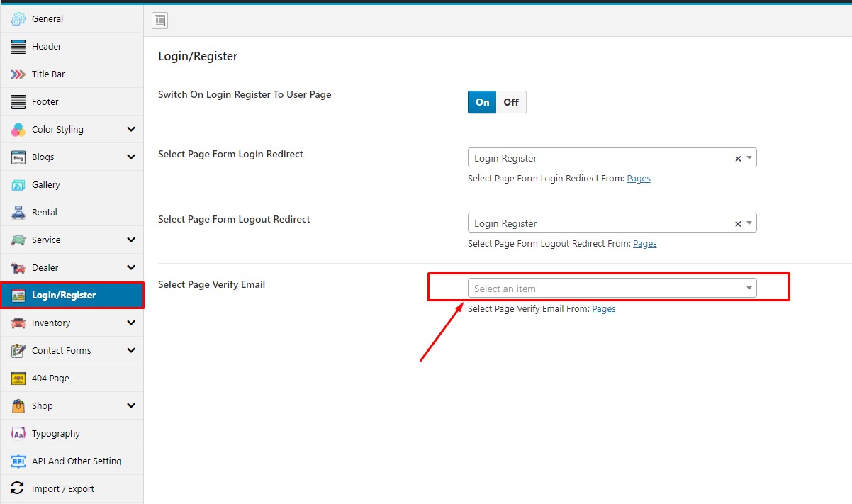Screen dimensions: 852x504
Task: Switch Login Register to On
Action: [x=482, y=102]
